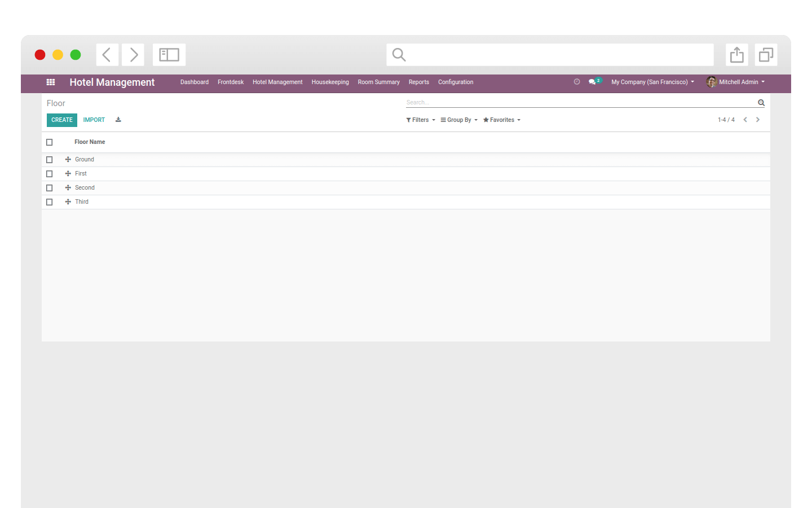Open the Dashboard menu
The image size is (812, 508).
point(195,82)
